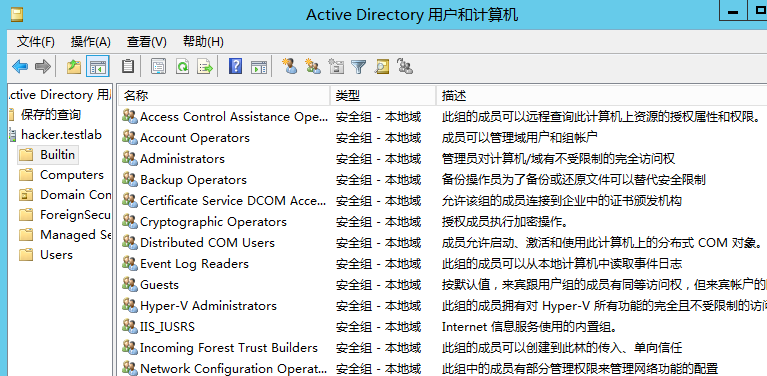Toggle the show/hide action pane icon
Viewport: 767px width, 376px height.
pyautogui.click(x=259, y=66)
